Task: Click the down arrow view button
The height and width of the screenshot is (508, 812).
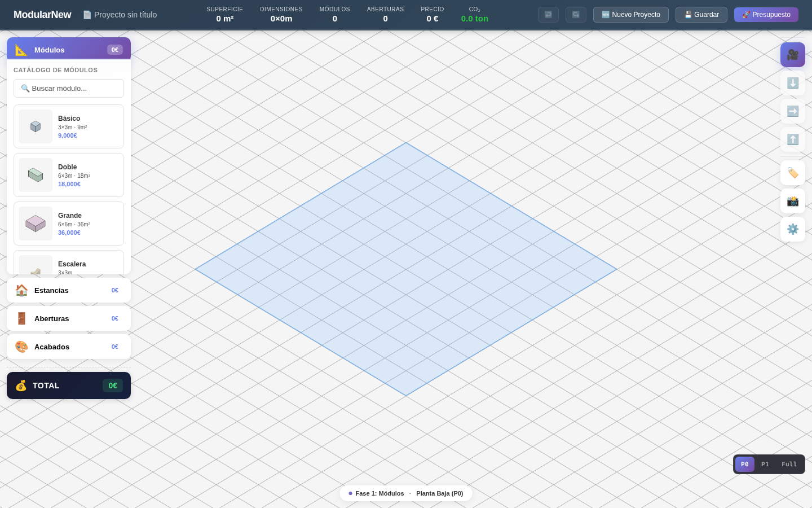Action: pos(792,83)
